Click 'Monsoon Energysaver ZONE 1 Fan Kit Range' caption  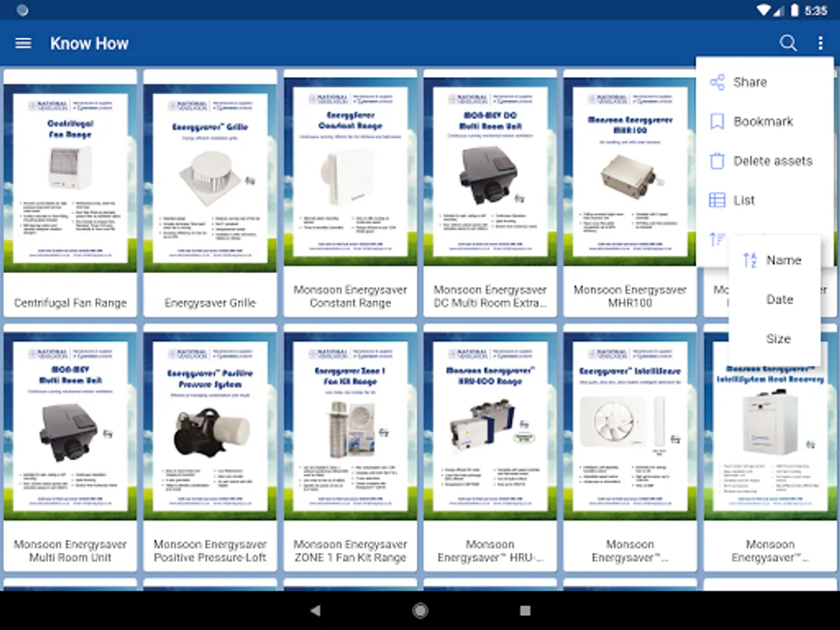[350, 551]
